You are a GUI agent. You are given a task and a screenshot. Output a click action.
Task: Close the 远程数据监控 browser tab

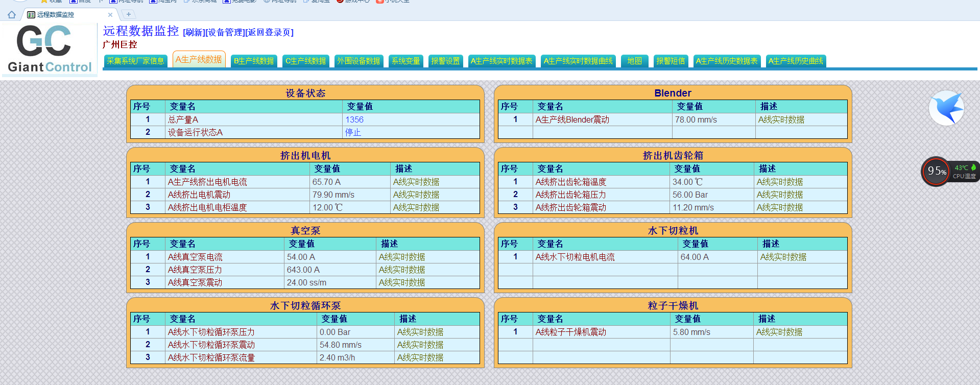[x=110, y=15]
